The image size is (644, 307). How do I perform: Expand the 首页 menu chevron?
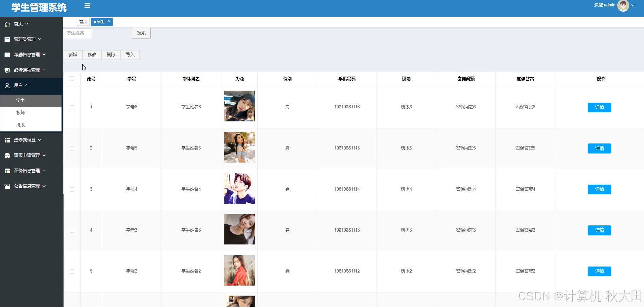tap(27, 24)
